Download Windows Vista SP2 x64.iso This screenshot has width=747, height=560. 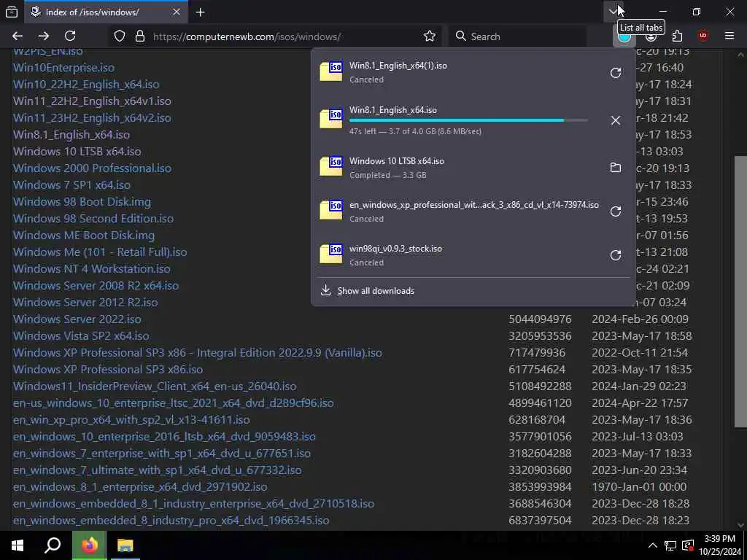point(81,335)
